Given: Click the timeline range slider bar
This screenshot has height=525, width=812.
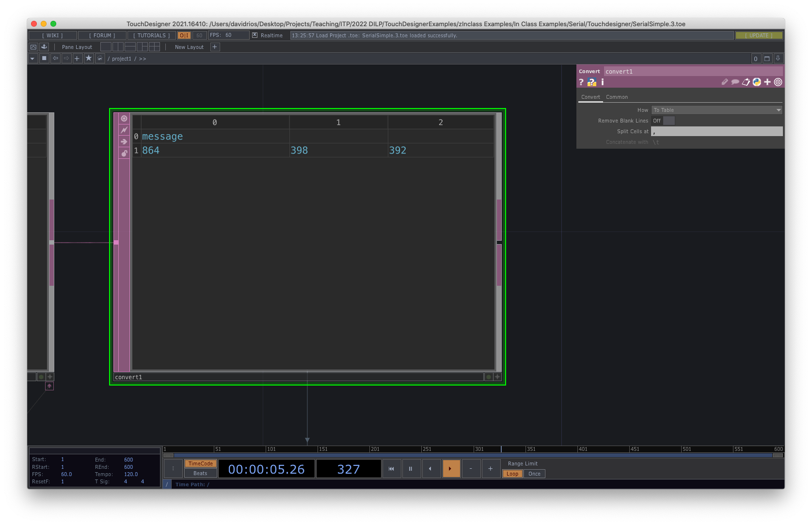Looking at the screenshot, I should (x=473, y=455).
